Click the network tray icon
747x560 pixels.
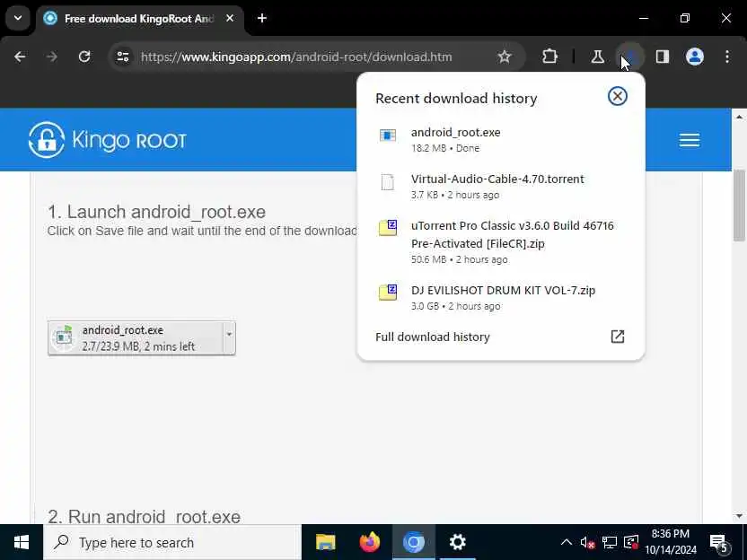(x=609, y=542)
